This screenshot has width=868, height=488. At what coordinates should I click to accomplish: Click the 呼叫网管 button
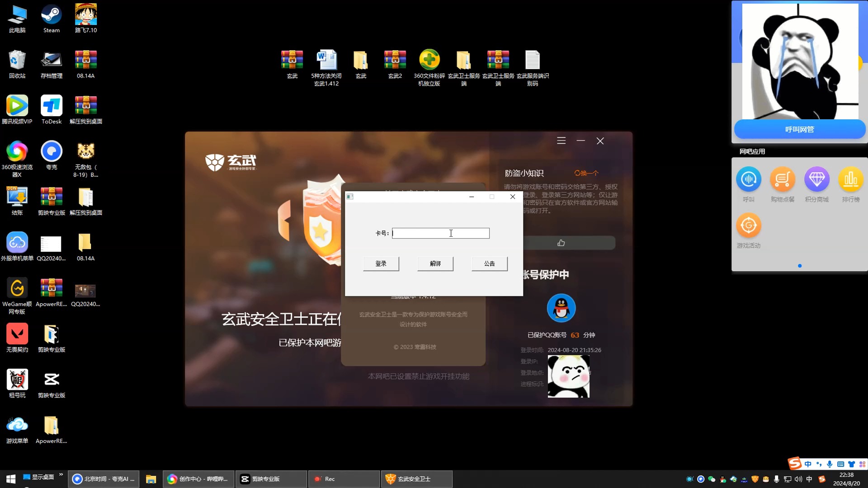[799, 130]
